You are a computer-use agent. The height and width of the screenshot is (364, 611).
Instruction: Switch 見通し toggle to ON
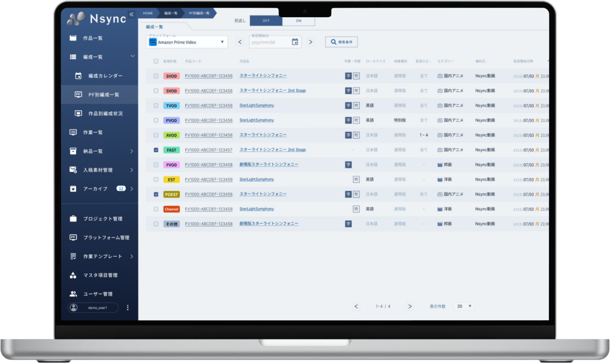tap(299, 21)
